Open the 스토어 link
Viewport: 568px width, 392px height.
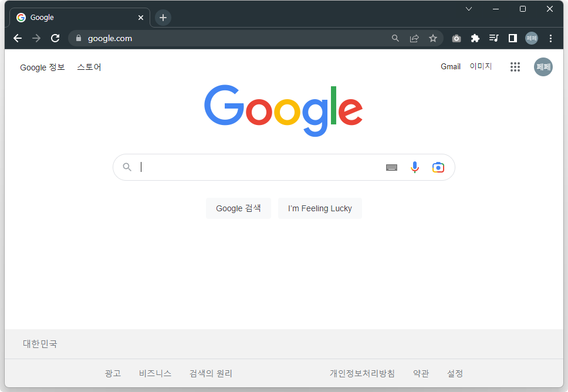point(89,67)
